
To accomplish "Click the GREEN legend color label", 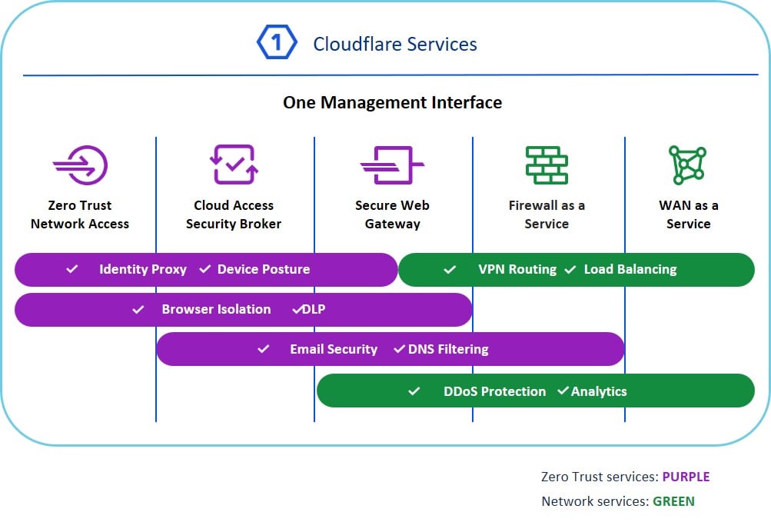I will 673,501.
